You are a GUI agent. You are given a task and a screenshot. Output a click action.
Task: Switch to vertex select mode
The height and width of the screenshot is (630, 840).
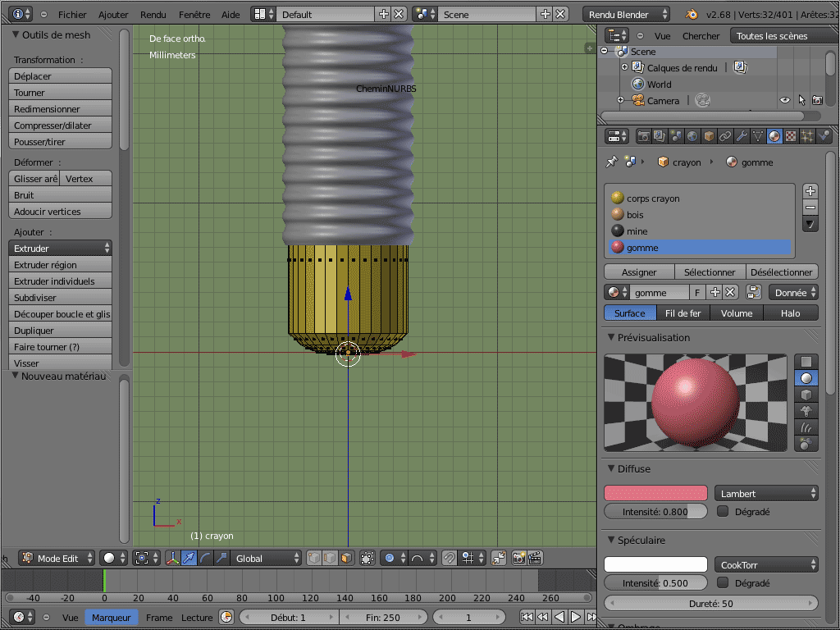pos(314,558)
